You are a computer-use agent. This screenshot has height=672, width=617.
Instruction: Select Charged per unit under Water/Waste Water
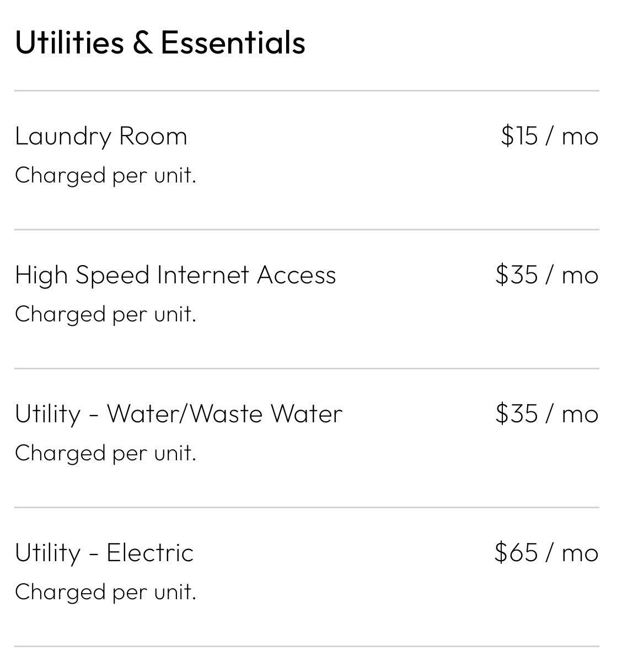pos(105,453)
